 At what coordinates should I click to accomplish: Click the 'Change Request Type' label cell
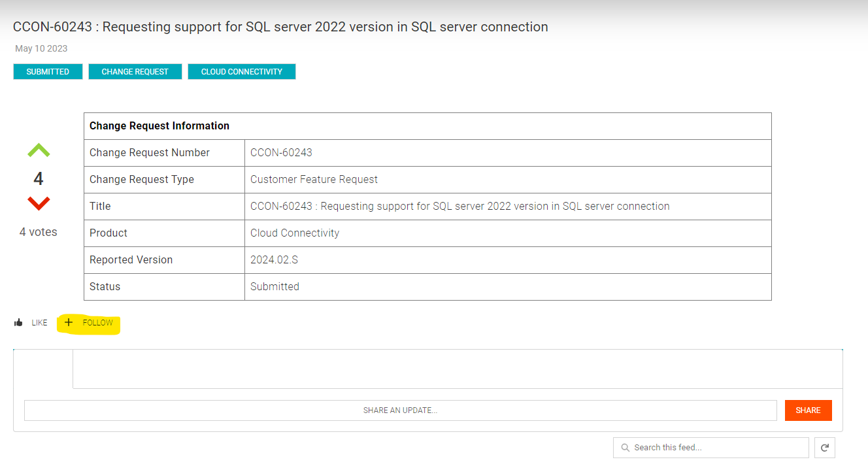tap(164, 180)
